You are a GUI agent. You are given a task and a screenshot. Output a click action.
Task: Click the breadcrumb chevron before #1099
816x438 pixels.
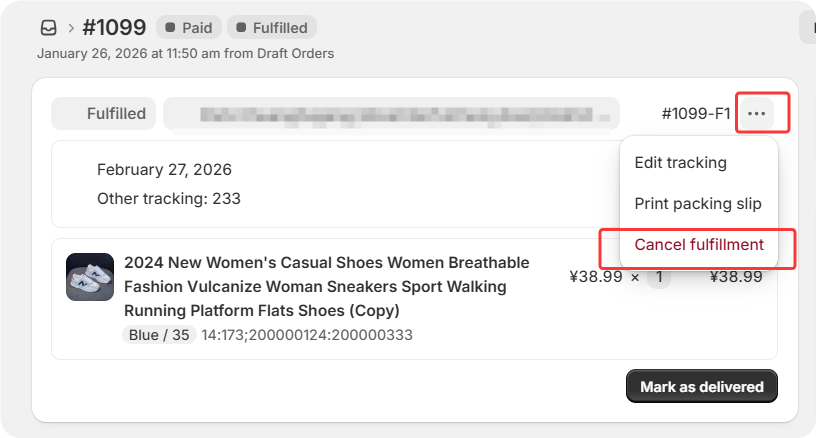(x=71, y=28)
